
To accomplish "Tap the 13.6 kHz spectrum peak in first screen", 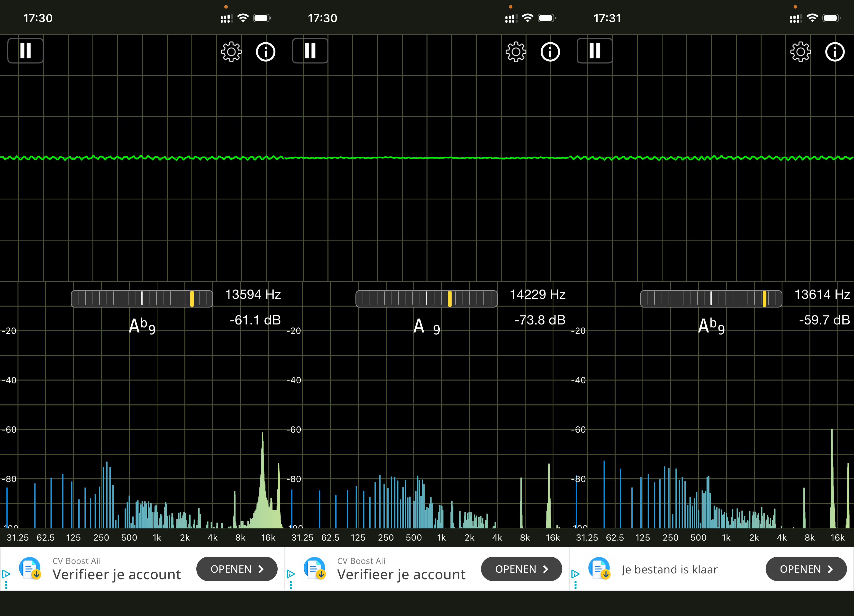I will pos(263,480).
